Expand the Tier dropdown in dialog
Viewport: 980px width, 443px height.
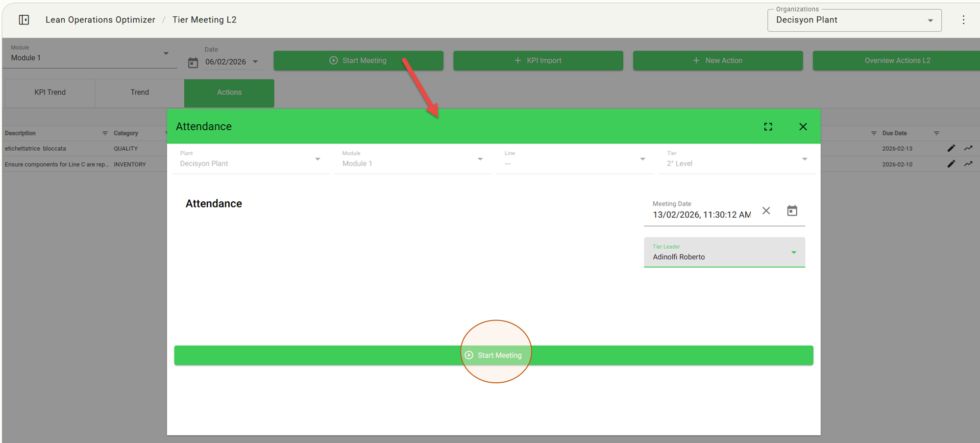point(804,159)
